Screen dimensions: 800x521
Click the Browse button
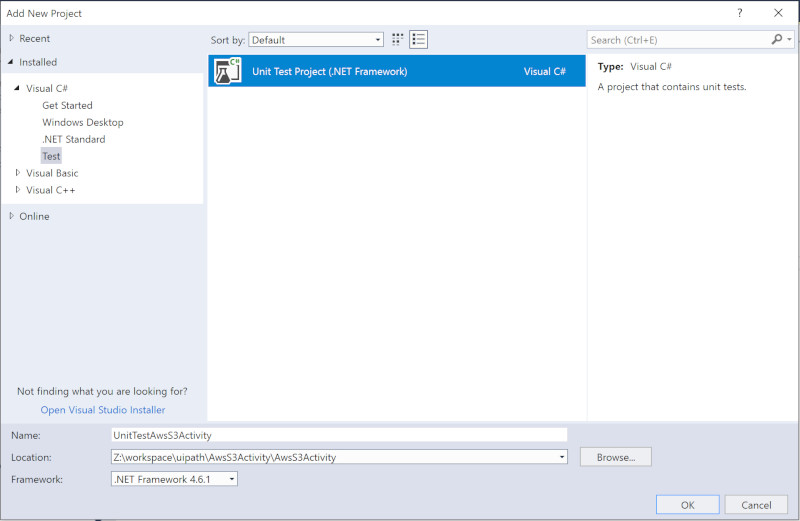(615, 457)
